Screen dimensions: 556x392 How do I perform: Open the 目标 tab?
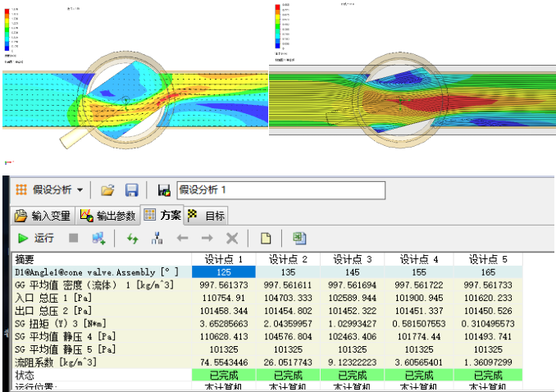(207, 216)
